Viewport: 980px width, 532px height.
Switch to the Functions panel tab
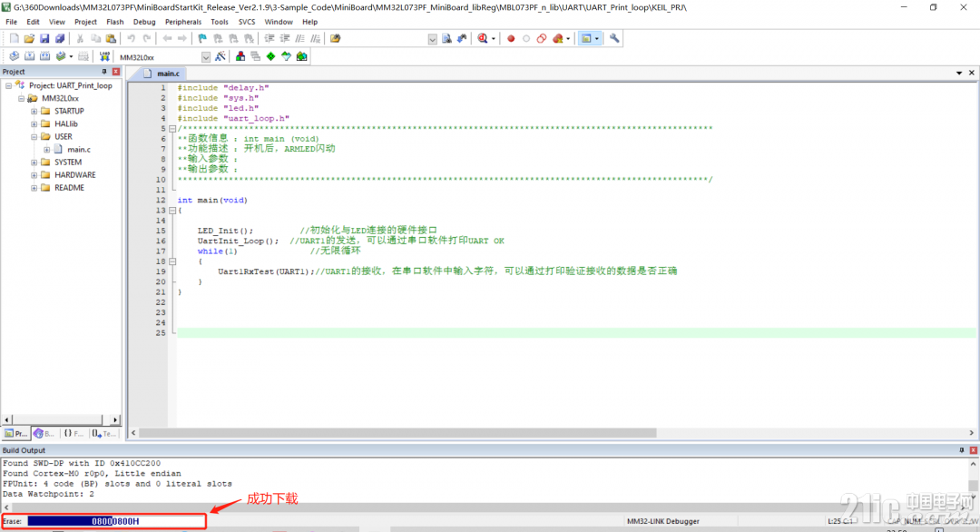73,433
